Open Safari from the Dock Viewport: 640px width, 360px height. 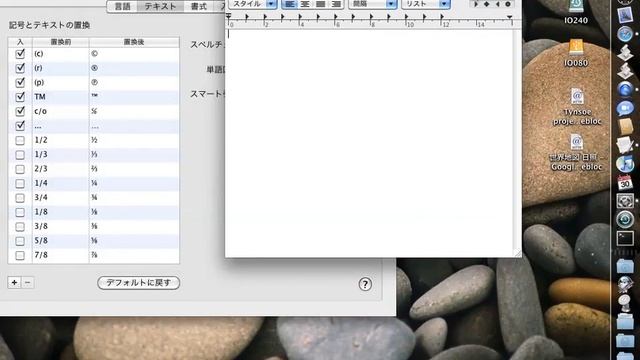coord(624,34)
